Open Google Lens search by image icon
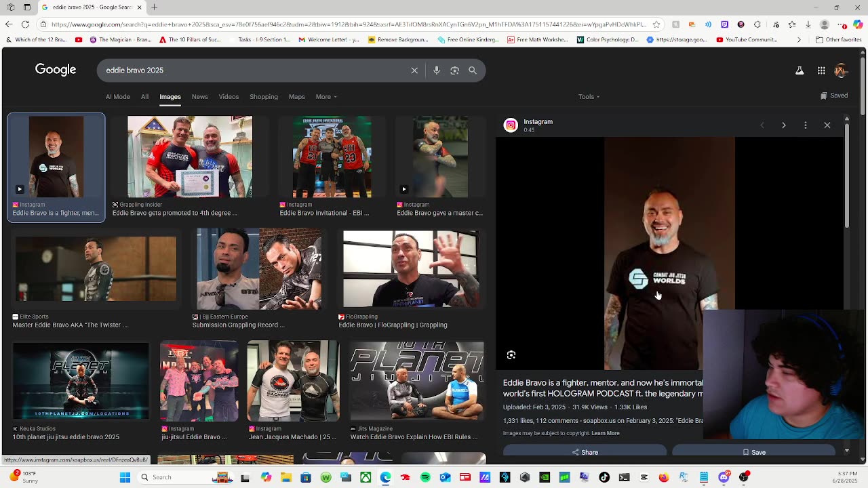Screen dimensions: 868x488 [454, 70]
